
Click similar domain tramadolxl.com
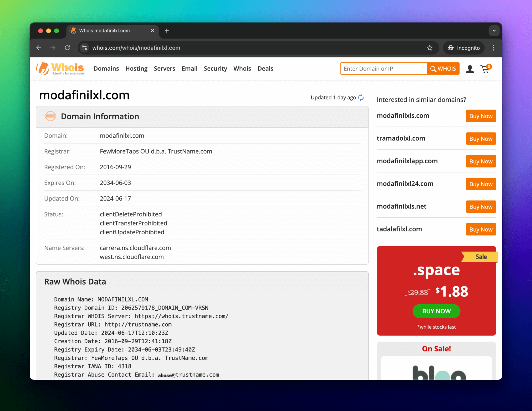pos(401,138)
